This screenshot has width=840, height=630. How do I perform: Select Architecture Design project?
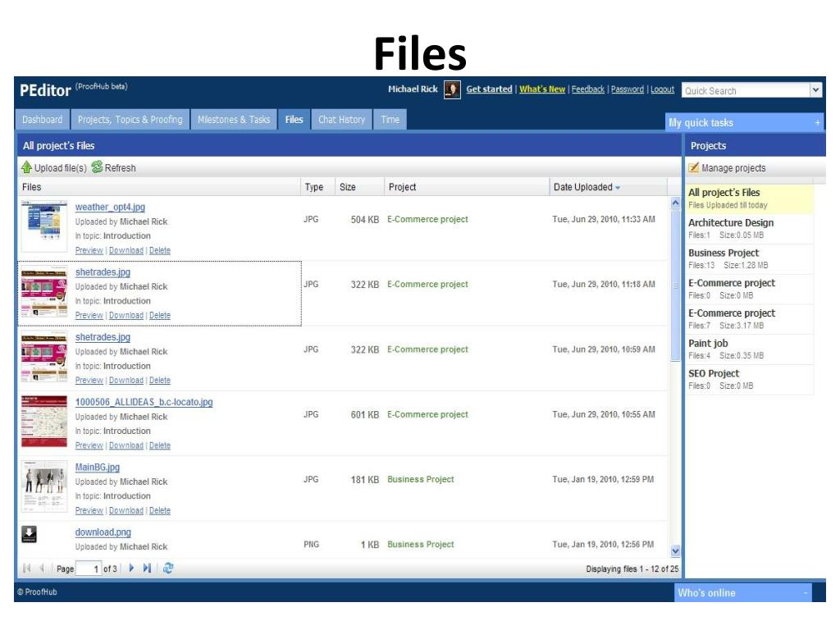tap(750, 228)
